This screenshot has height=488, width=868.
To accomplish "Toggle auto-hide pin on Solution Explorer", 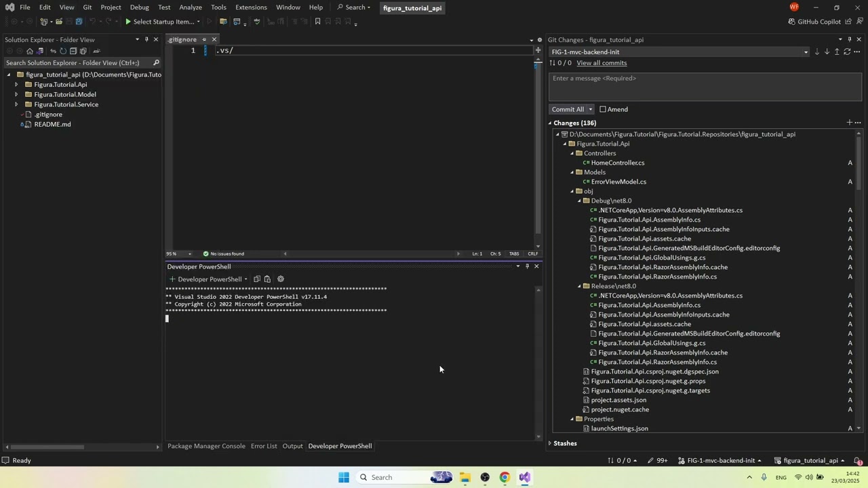I will pyautogui.click(x=146, y=39).
